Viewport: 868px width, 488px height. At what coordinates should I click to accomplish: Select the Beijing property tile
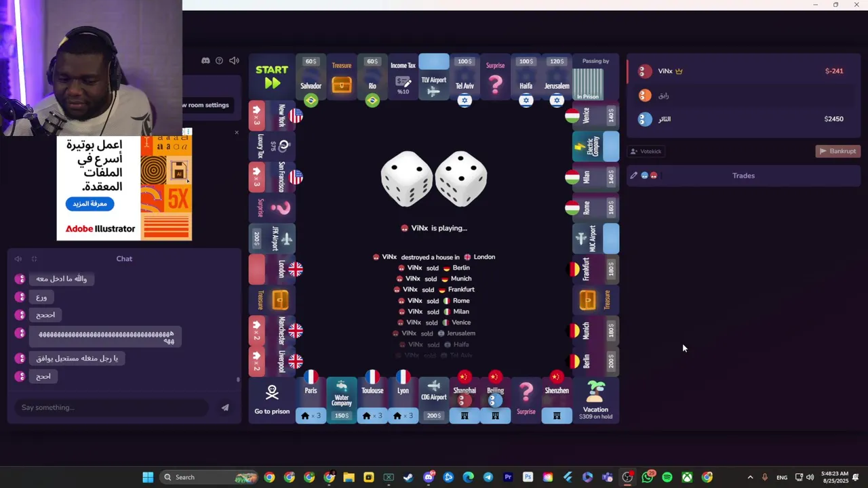click(496, 397)
